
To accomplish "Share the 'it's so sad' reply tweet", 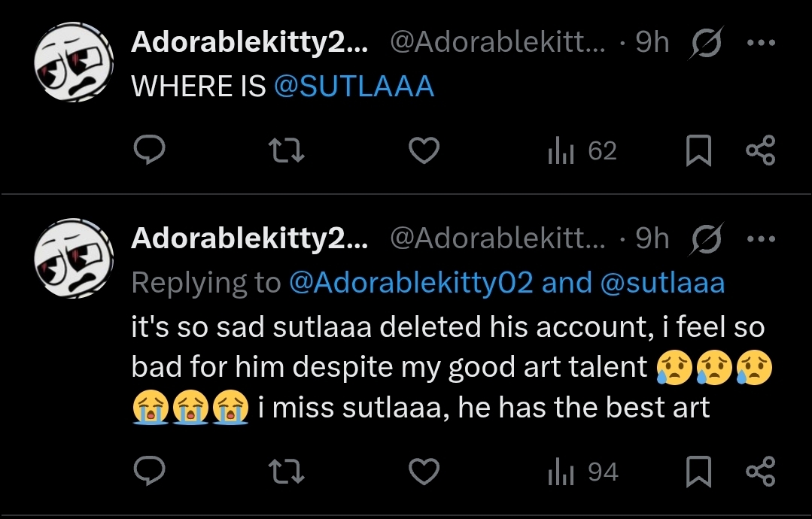I will (760, 472).
